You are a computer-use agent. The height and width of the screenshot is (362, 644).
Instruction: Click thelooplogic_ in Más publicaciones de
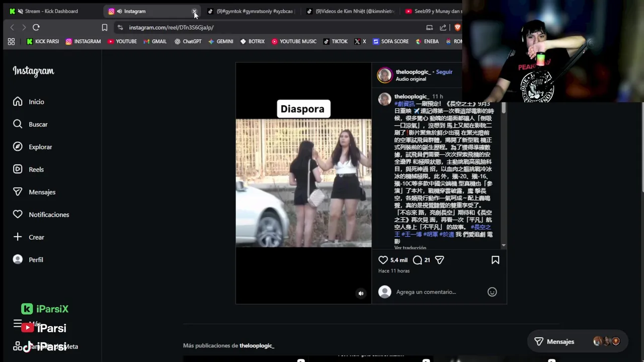pos(257,346)
